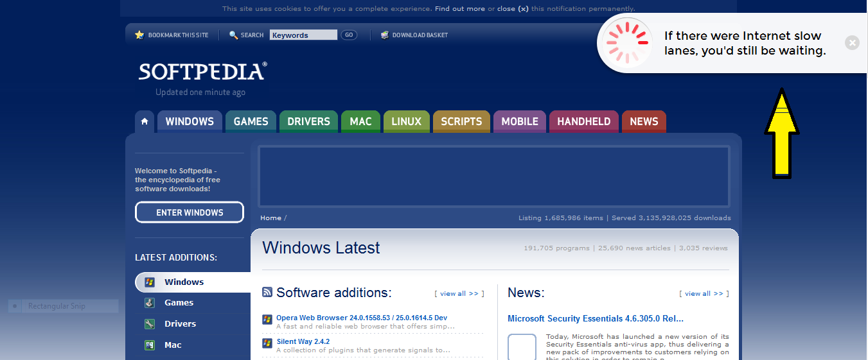Image resolution: width=868 pixels, height=360 pixels.
Task: Click the Windows Latest heading
Action: pyautogui.click(x=321, y=248)
